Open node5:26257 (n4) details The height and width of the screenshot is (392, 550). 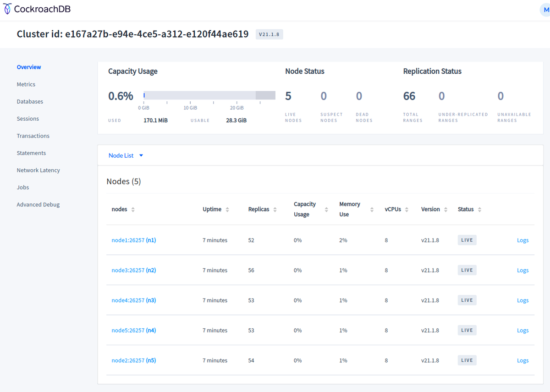pyautogui.click(x=134, y=330)
